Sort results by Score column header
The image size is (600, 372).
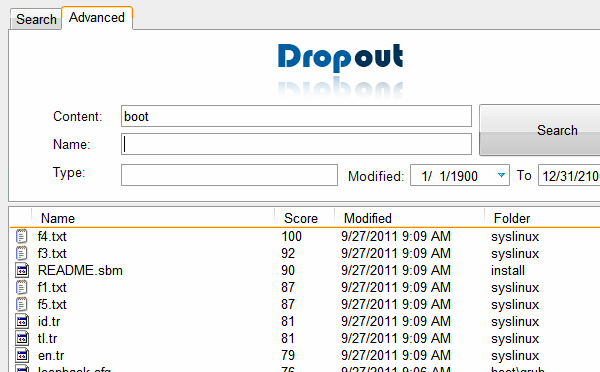coord(304,218)
